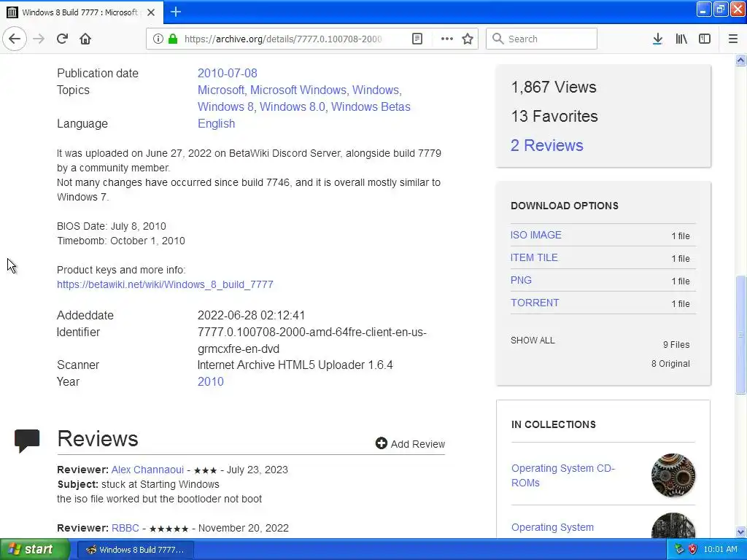The height and width of the screenshot is (560, 747).
Task: Go back to previous page
Action: coord(15,39)
